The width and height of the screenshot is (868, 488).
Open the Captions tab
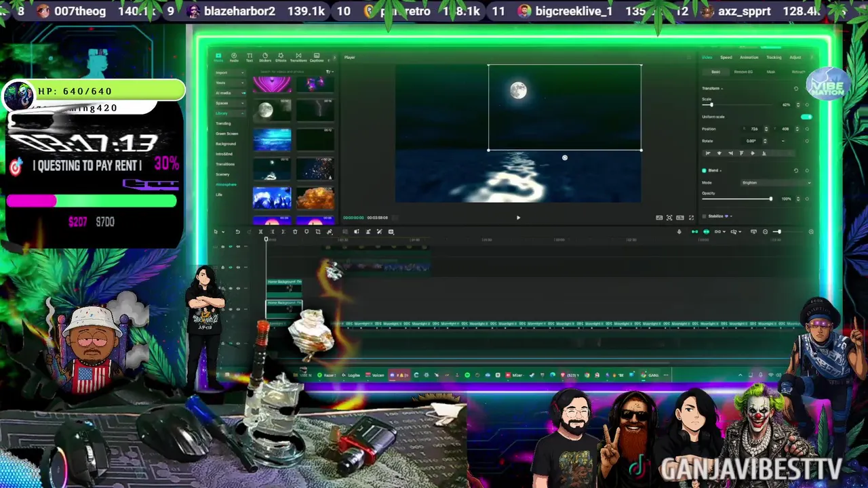pos(317,58)
